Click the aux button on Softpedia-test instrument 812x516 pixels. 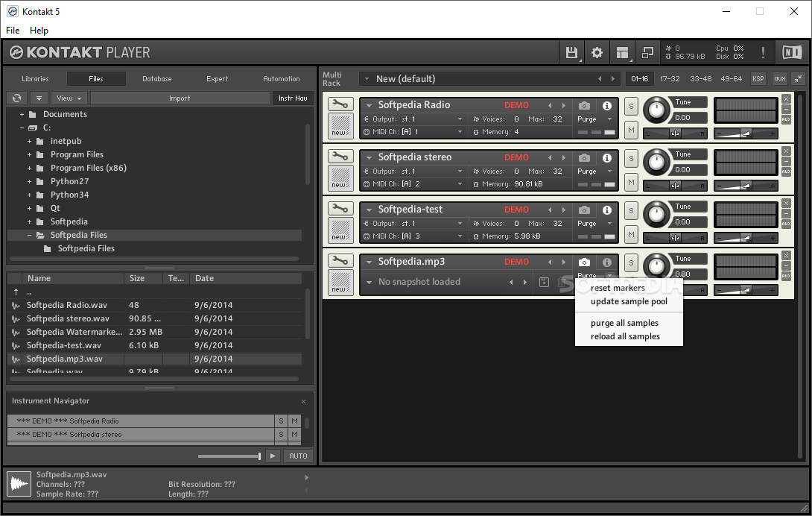coord(786,224)
